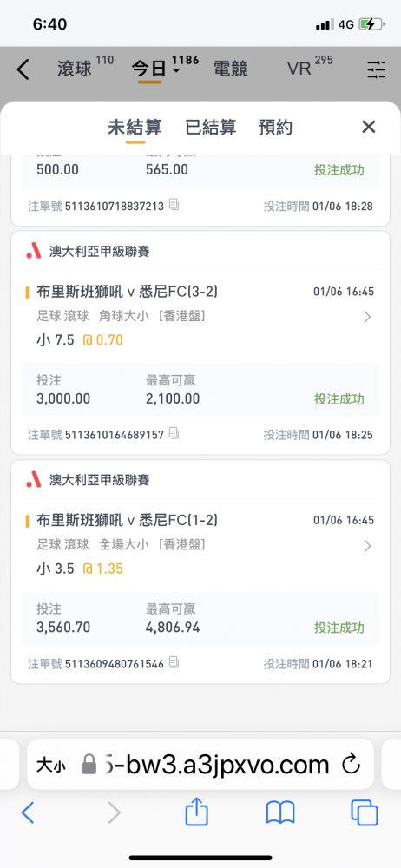Screen dimensions: 401x868
Task: Tap the Safari address bar URL
Action: [x=216, y=765]
